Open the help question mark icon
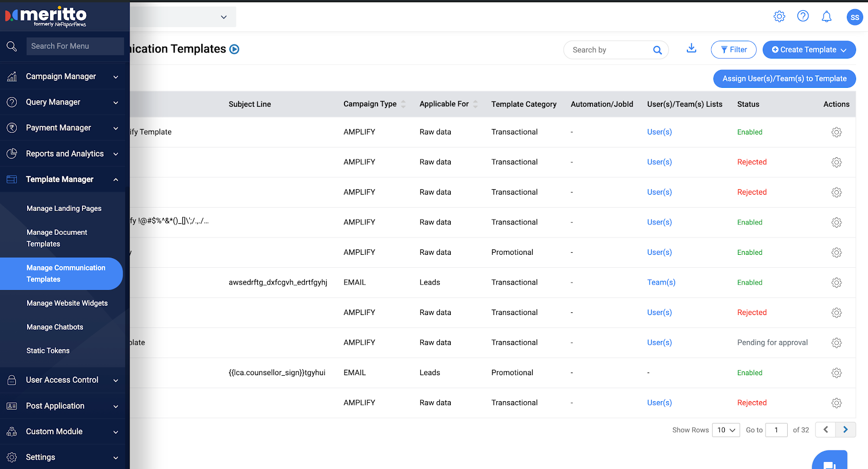The height and width of the screenshot is (469, 868). pyautogui.click(x=803, y=16)
